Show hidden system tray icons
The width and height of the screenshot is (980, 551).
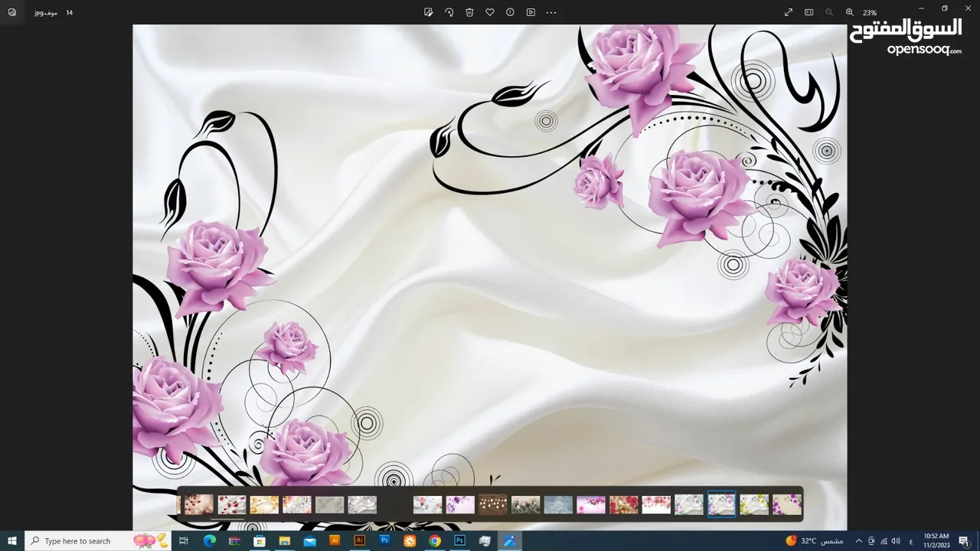coord(858,541)
